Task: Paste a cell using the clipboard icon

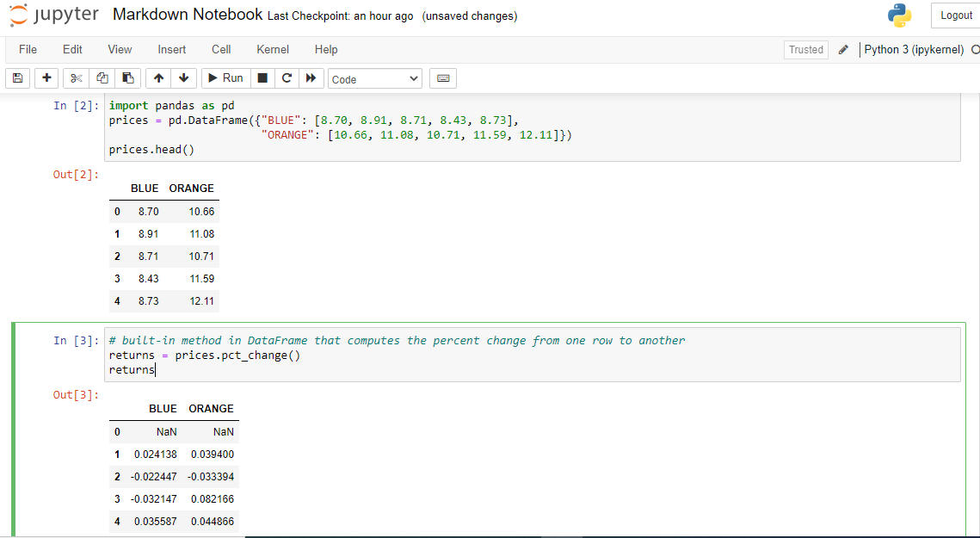Action: 129,78
